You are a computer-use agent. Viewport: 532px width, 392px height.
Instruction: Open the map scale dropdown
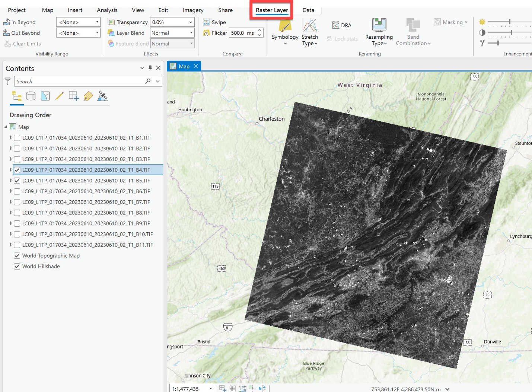(x=211, y=388)
